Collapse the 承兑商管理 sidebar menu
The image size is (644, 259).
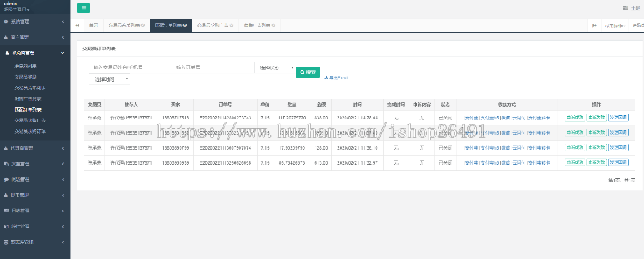pyautogui.click(x=35, y=53)
